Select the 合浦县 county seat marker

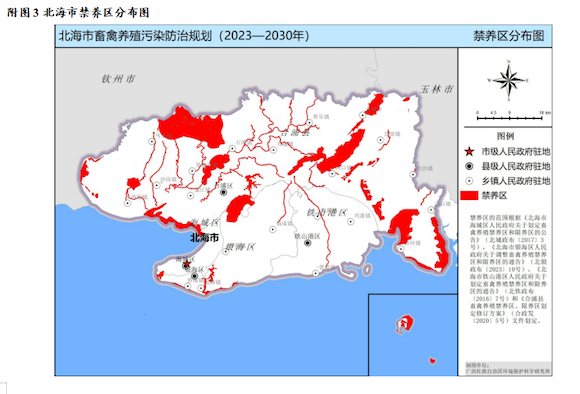pyautogui.click(x=223, y=192)
